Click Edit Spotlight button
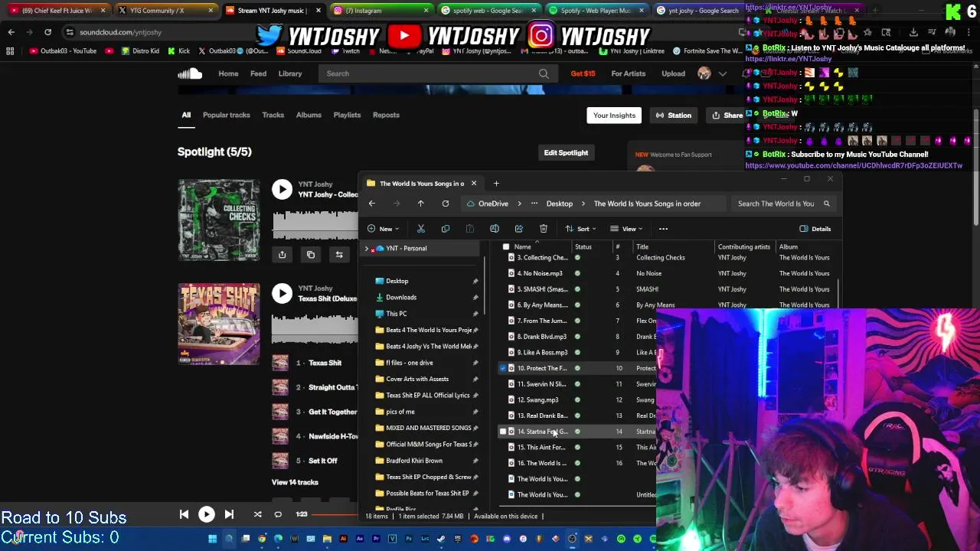The image size is (980, 551). point(566,152)
